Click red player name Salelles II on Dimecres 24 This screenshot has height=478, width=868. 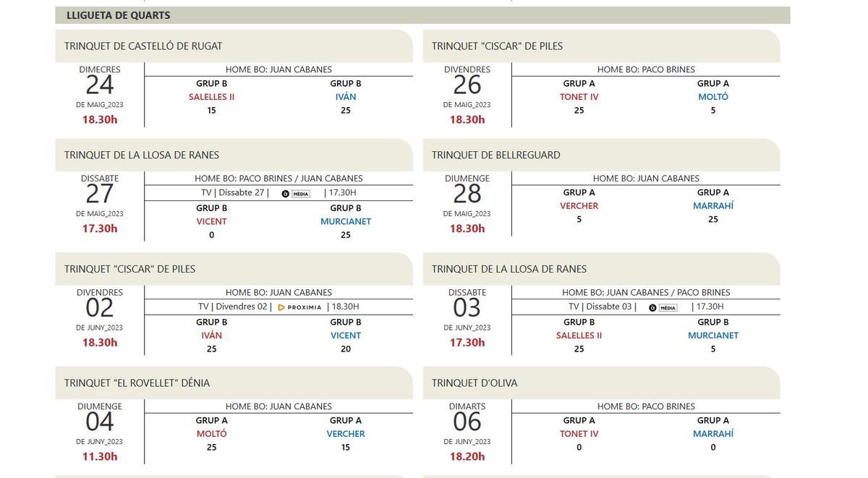pos(212,97)
